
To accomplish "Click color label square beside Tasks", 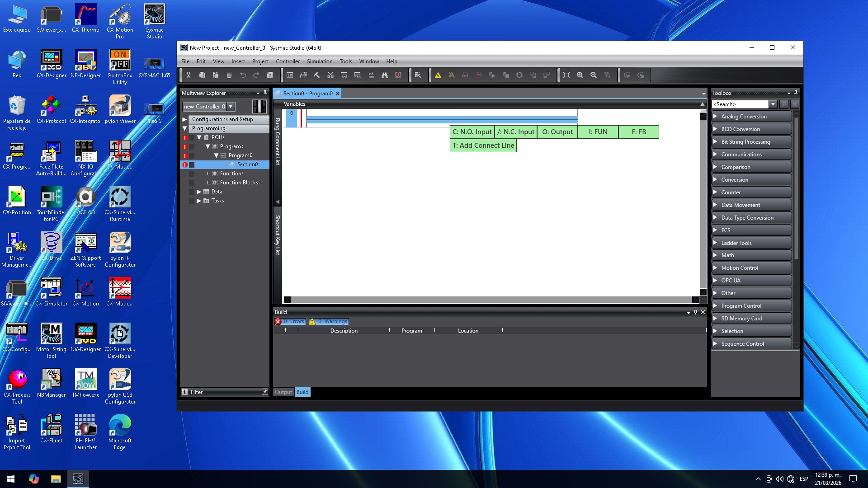I will (192, 201).
